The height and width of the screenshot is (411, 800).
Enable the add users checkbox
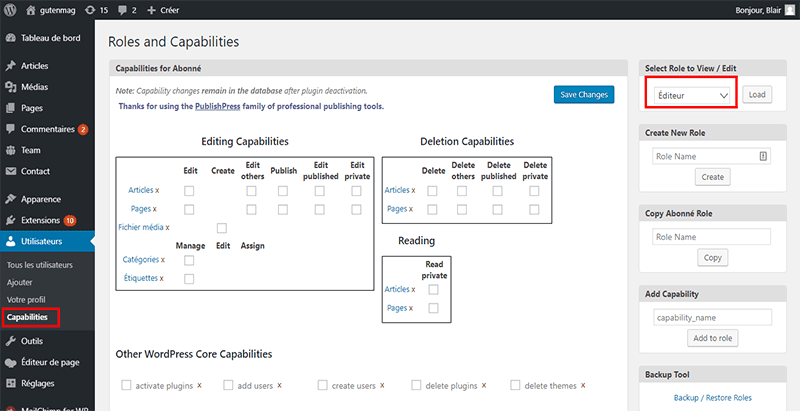tap(228, 385)
